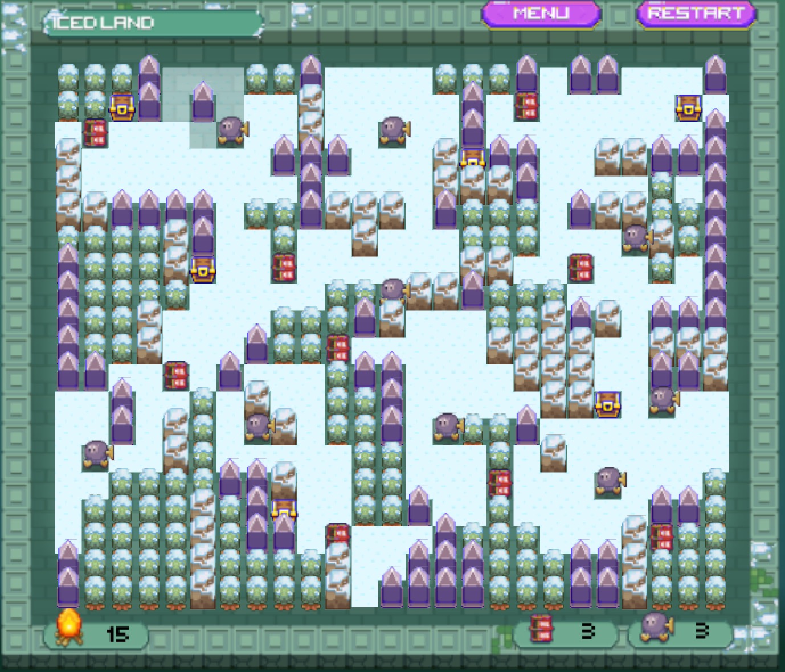785x672 pixels.
Task: Click the dynamite crate nearest bottom-right corner
Action: click(661, 537)
